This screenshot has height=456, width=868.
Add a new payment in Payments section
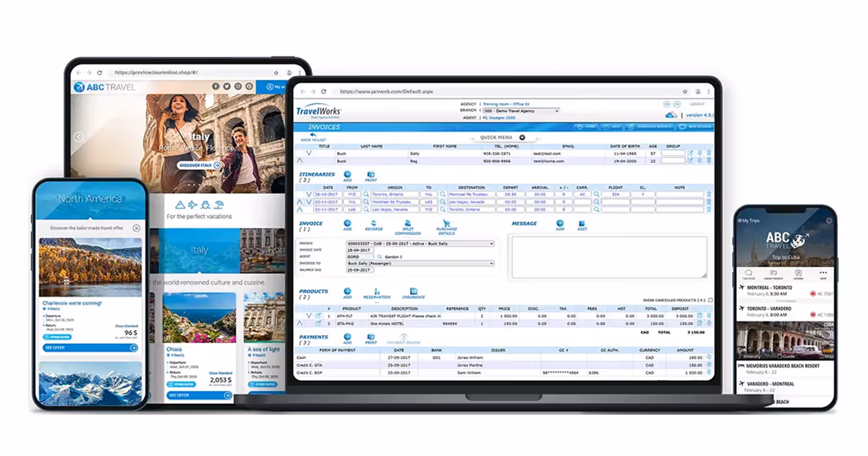[x=347, y=338]
